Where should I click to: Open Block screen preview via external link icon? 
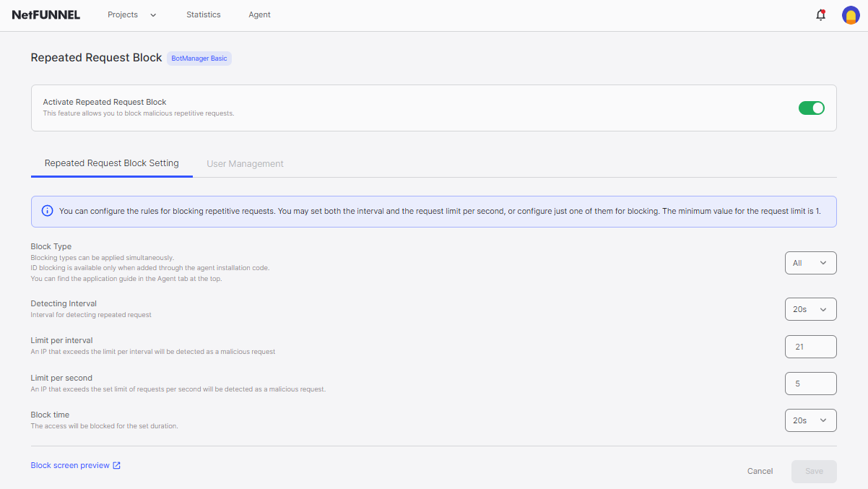(x=118, y=465)
